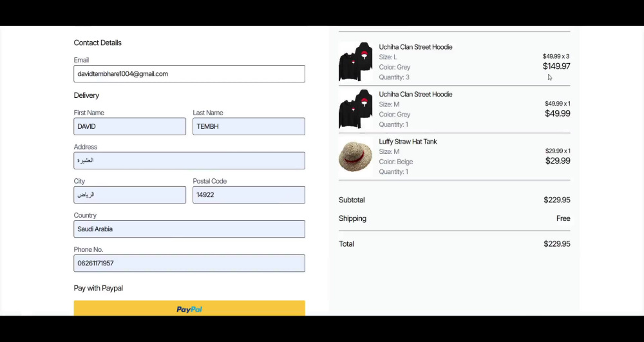
Task: Click the Color: Beige text
Action: click(396, 162)
